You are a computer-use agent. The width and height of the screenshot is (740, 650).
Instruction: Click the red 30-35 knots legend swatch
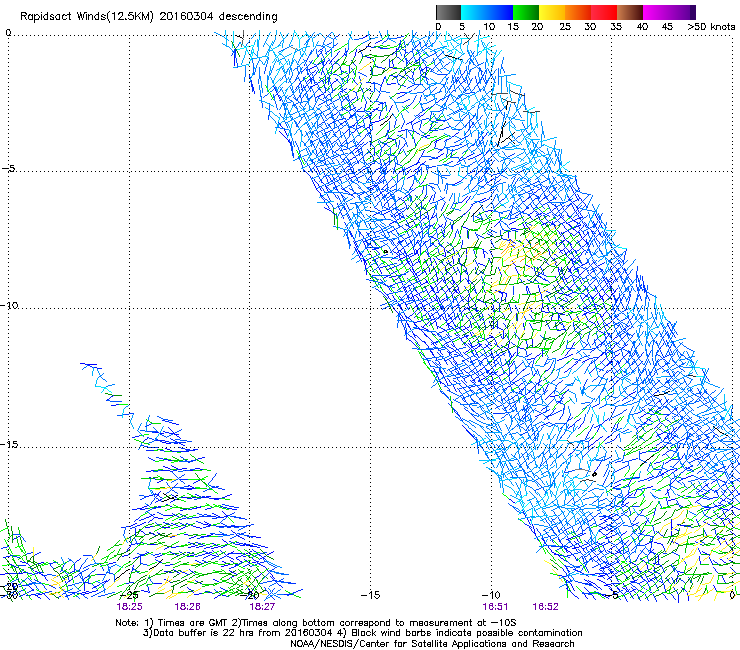(604, 12)
